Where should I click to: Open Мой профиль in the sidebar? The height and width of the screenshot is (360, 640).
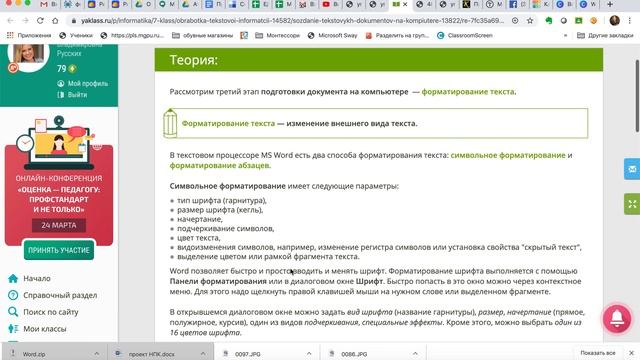pyautogui.click(x=83, y=83)
